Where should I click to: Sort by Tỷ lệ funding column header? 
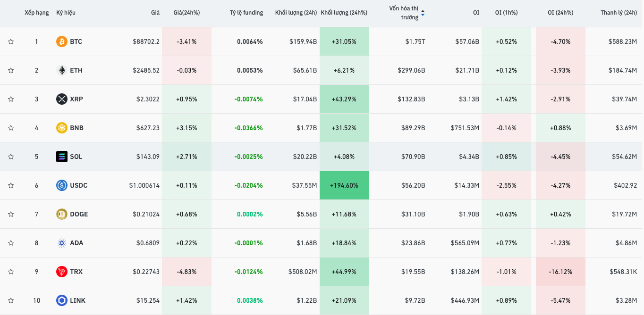(246, 13)
